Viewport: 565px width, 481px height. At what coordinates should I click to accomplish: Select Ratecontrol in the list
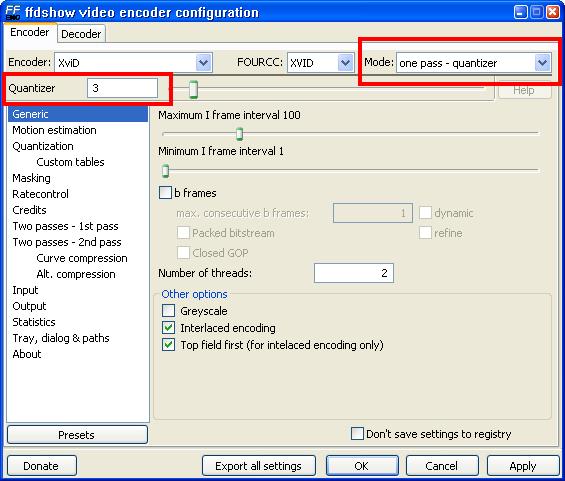(x=40, y=194)
